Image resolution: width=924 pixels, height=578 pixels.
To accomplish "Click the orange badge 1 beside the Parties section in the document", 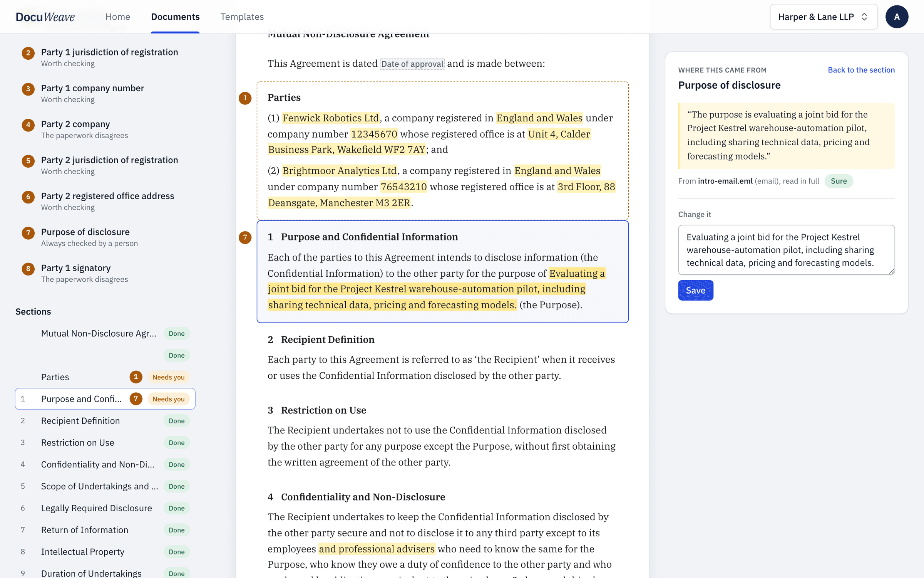I will (245, 98).
